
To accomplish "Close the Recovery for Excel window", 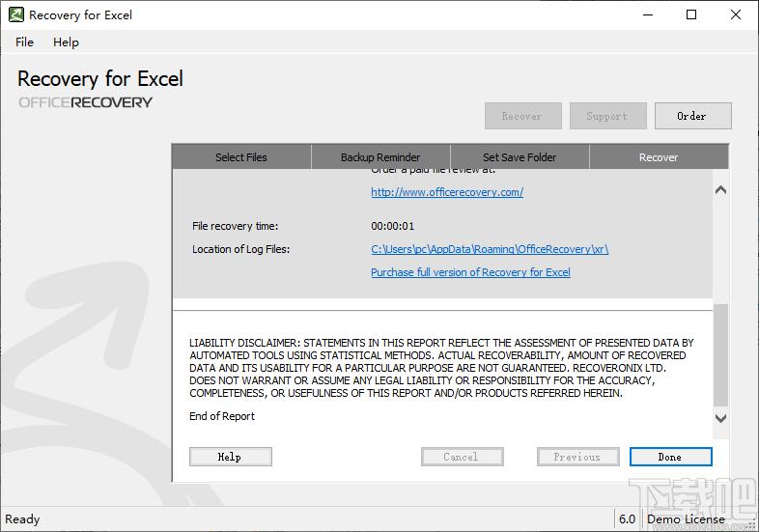I will [x=735, y=15].
